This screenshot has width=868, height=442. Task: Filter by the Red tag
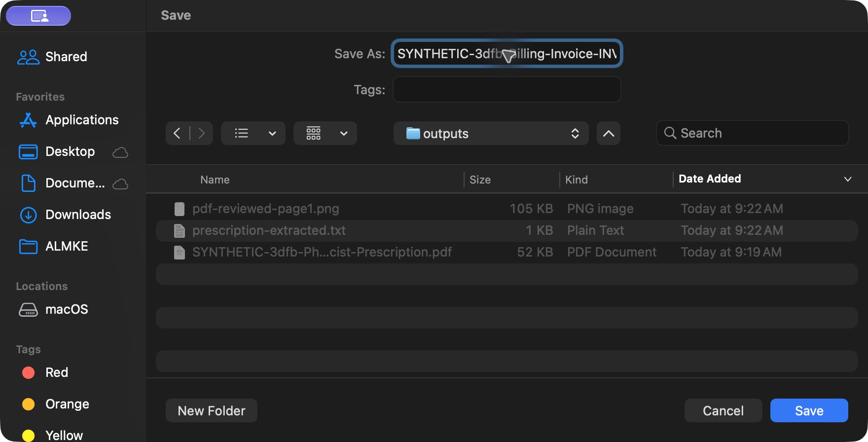click(44, 372)
